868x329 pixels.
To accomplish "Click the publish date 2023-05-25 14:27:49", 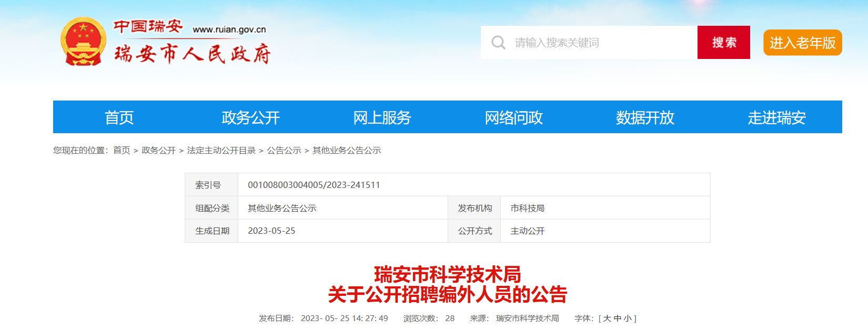I will click(x=345, y=318).
